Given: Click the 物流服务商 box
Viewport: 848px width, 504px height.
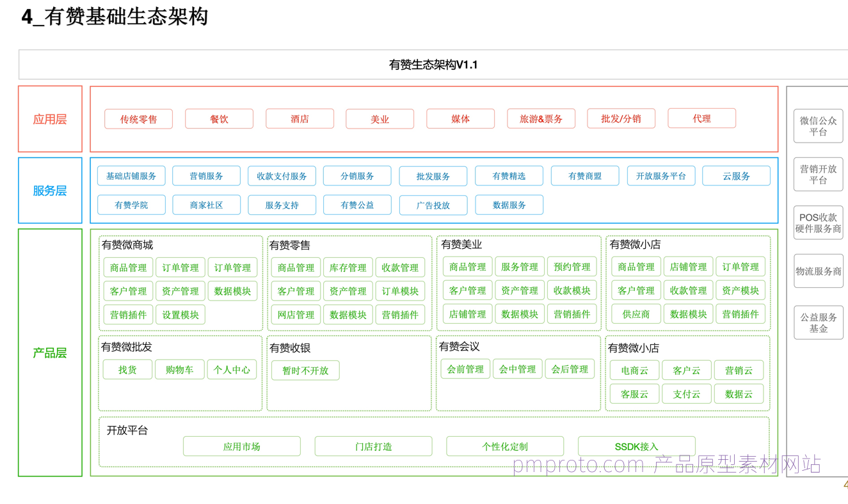Looking at the screenshot, I should coord(818,271).
